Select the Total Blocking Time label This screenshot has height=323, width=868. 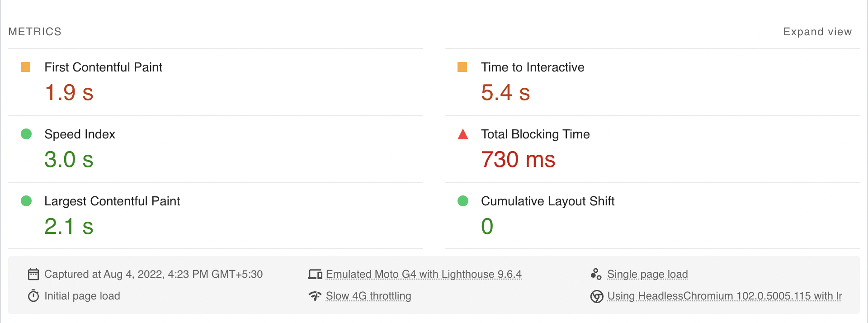tap(535, 134)
